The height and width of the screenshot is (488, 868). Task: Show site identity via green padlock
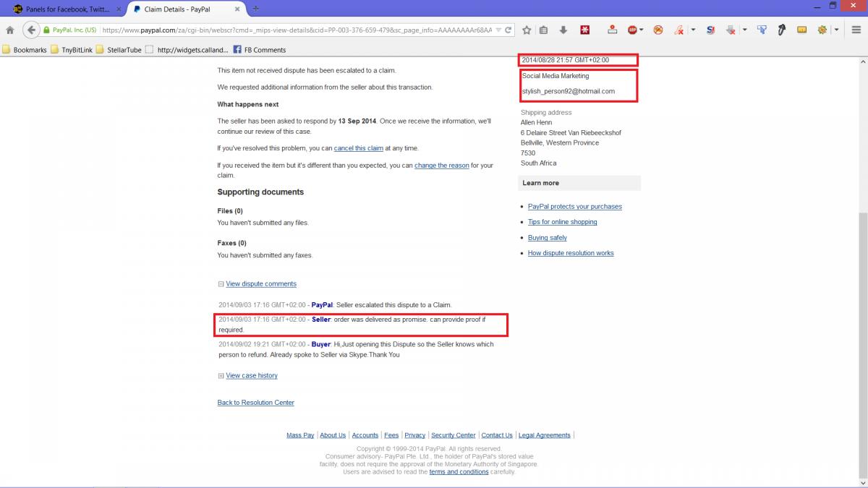(x=46, y=30)
